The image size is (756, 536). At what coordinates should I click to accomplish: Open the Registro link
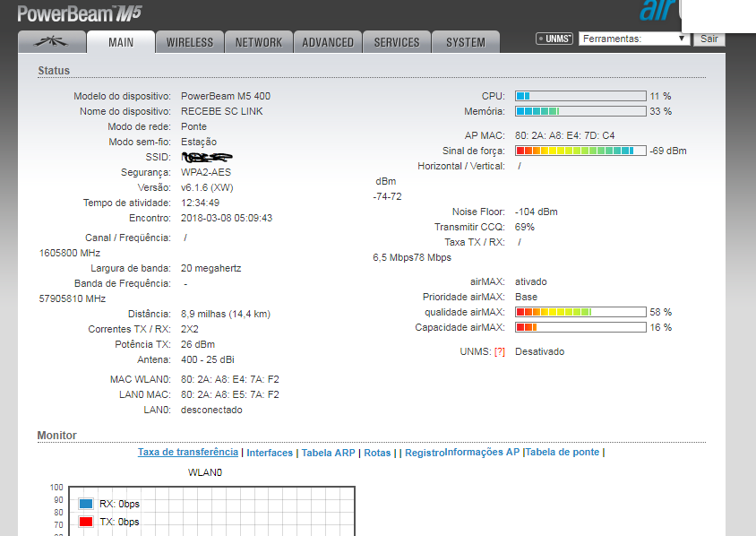[425, 453]
